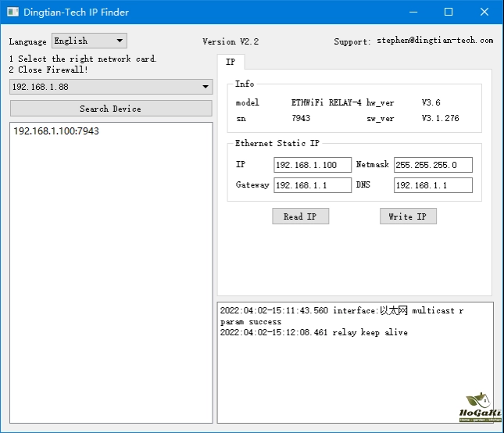
Task: Click the support email address stephen@dingtian-tech.com
Action: pos(434,41)
